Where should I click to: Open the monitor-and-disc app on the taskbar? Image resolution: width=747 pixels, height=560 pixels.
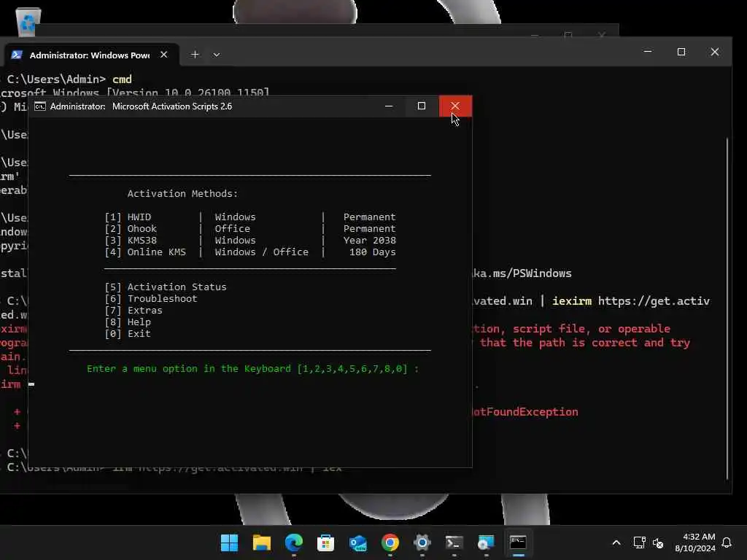click(x=486, y=542)
